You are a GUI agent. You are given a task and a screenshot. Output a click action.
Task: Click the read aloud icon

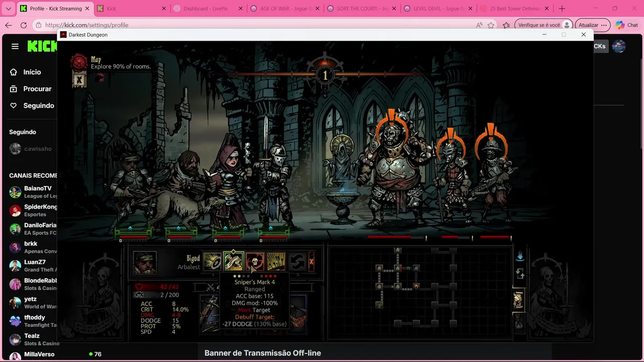(x=479, y=25)
